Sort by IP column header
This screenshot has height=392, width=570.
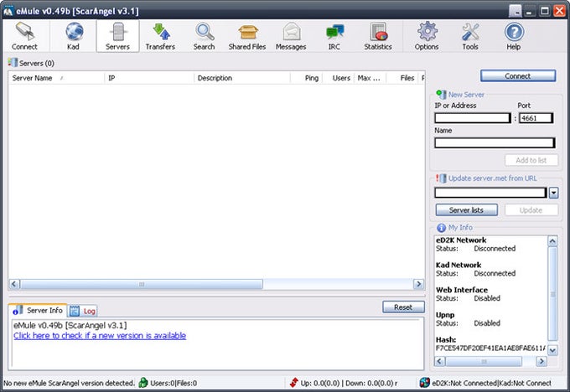pos(149,78)
